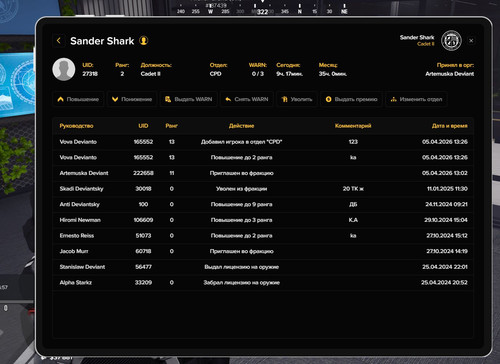The height and width of the screenshot is (364, 500).
Task: Select the Skadi Deviantsky row
Action: point(263,189)
